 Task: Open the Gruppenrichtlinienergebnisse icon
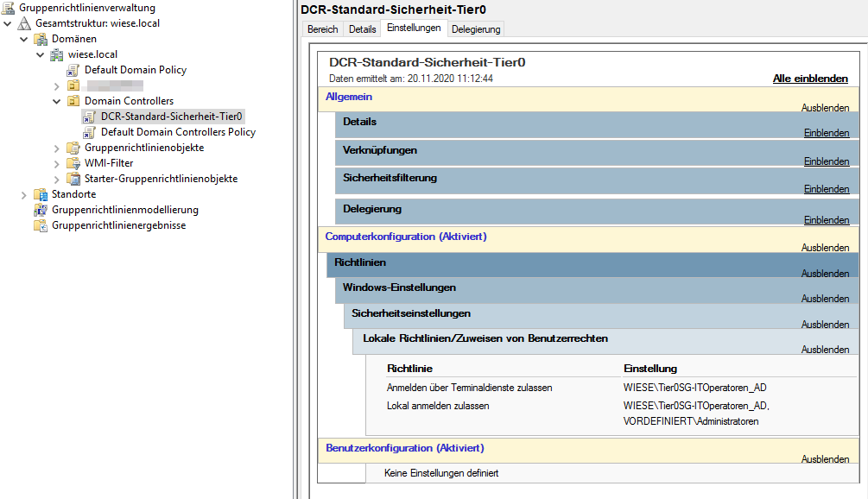pos(41,225)
